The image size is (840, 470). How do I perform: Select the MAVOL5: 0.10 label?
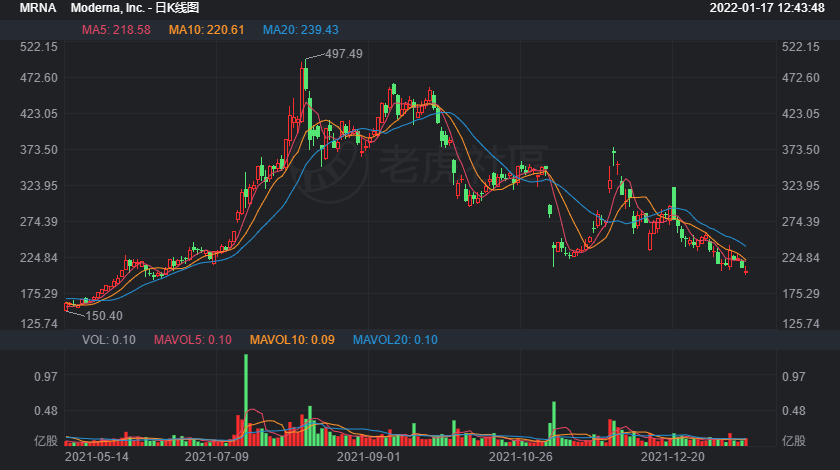click(193, 340)
